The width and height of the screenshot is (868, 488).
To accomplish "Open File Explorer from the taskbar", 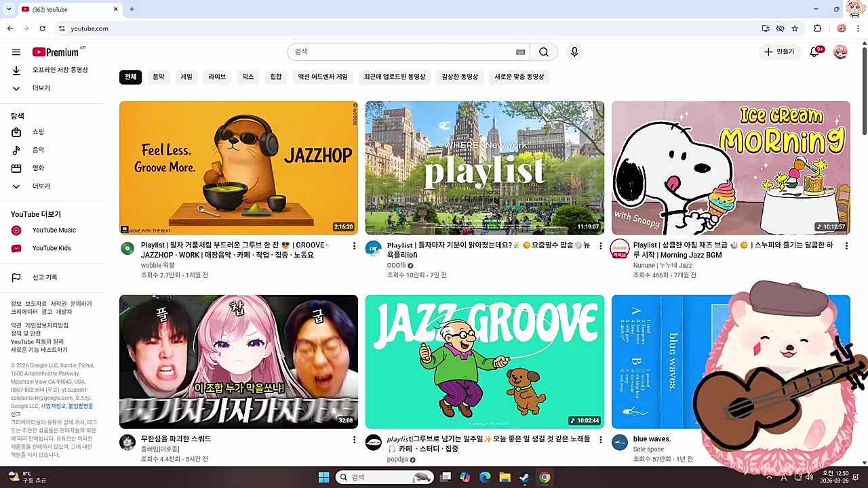I will (x=505, y=477).
